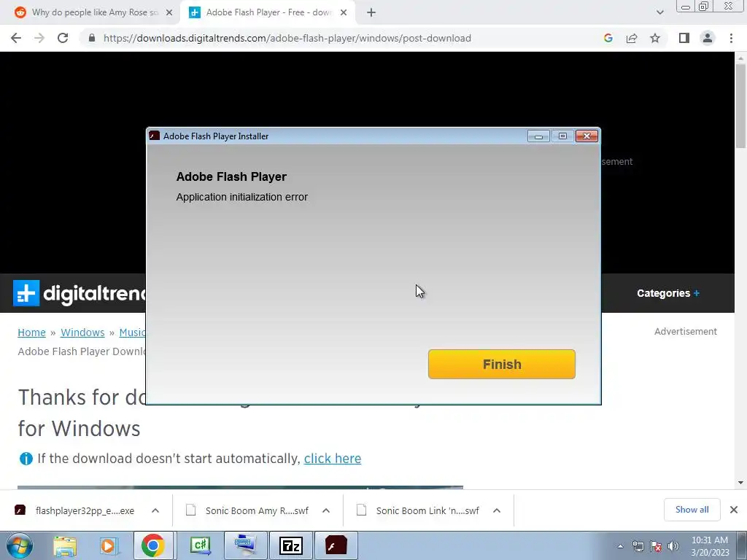The height and width of the screenshot is (560, 747).
Task: Share this page icon
Action: point(632,38)
